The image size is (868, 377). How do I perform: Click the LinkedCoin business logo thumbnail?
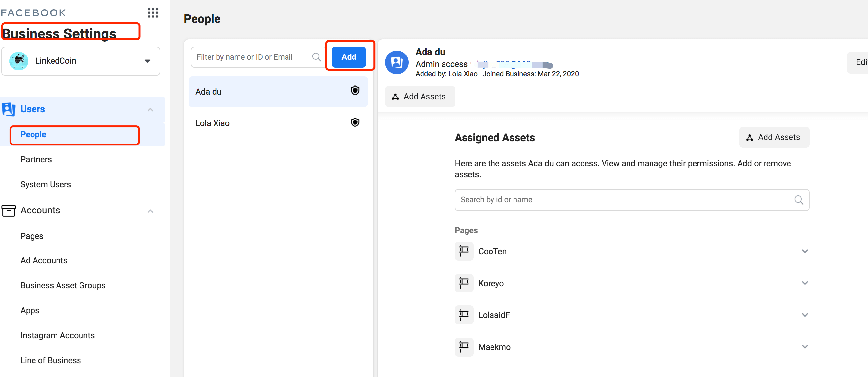point(18,61)
